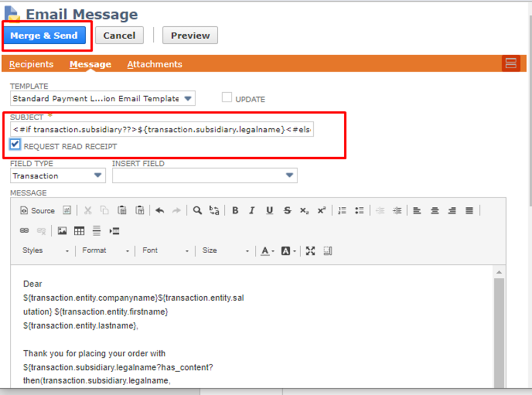This screenshot has height=395, width=532.
Task: Align text right
Action: click(x=452, y=211)
